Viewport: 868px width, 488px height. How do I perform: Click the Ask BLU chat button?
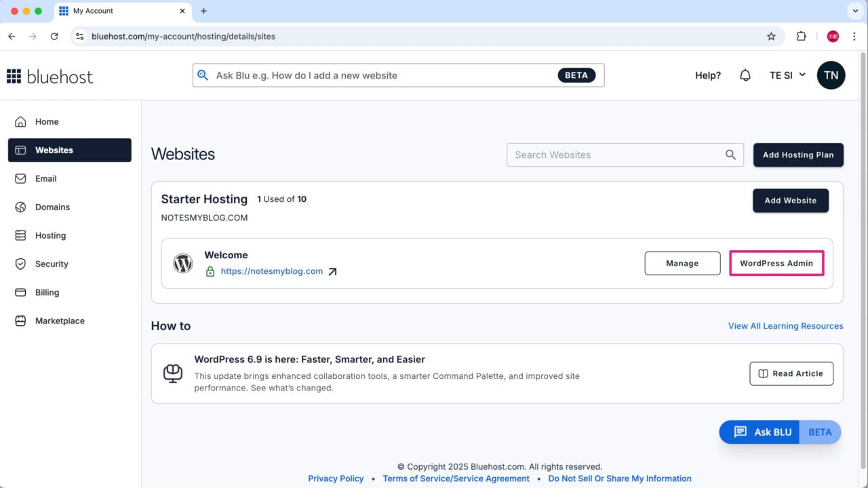click(766, 432)
